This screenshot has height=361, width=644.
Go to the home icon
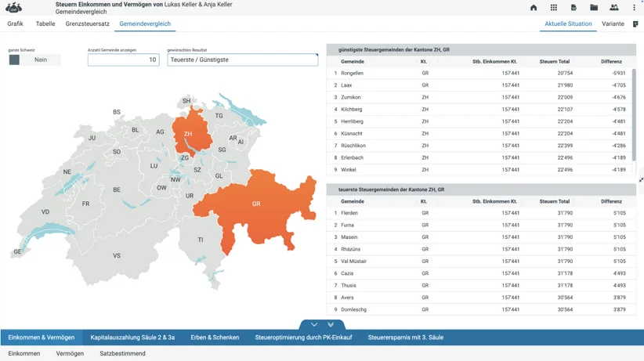pos(534,7)
